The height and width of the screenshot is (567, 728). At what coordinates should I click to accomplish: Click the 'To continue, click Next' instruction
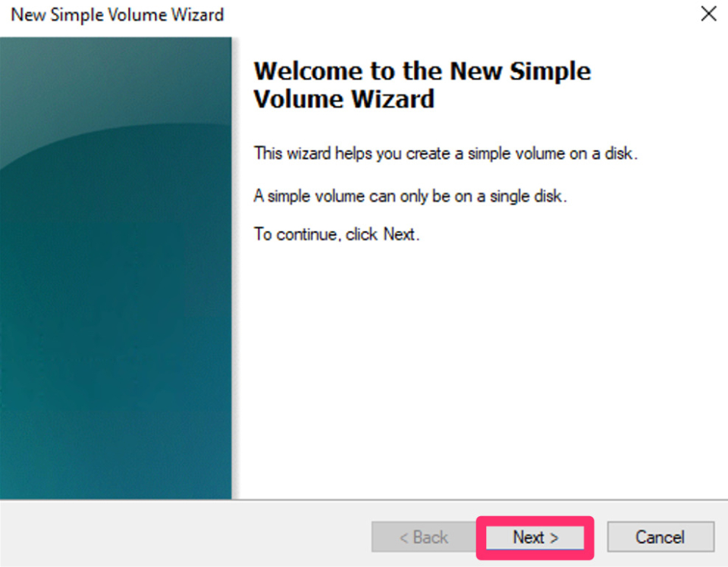337,234
